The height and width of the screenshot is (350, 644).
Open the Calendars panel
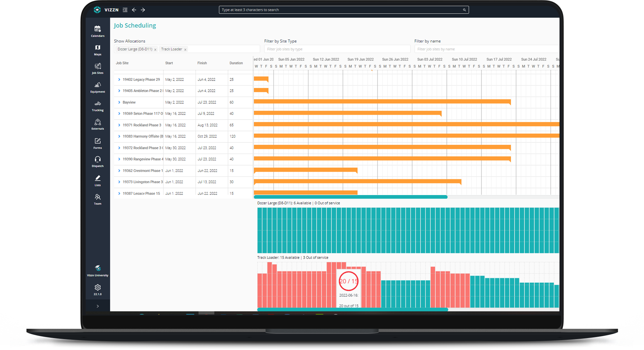98,31
